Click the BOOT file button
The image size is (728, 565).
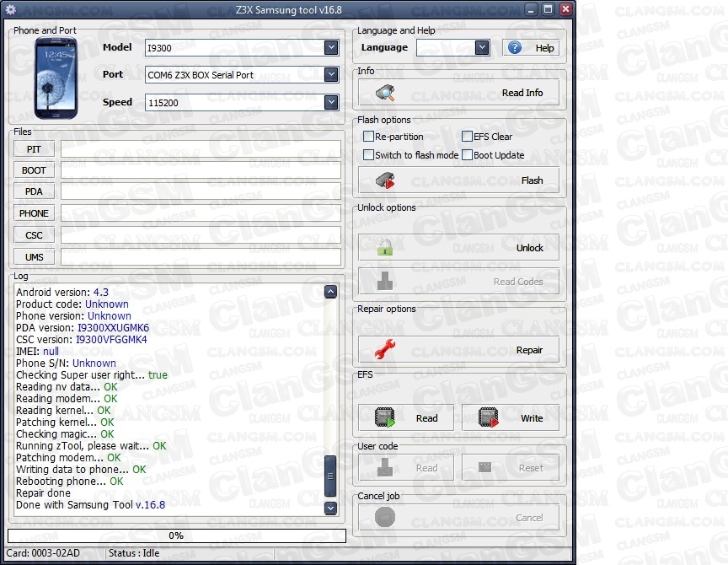click(x=34, y=170)
